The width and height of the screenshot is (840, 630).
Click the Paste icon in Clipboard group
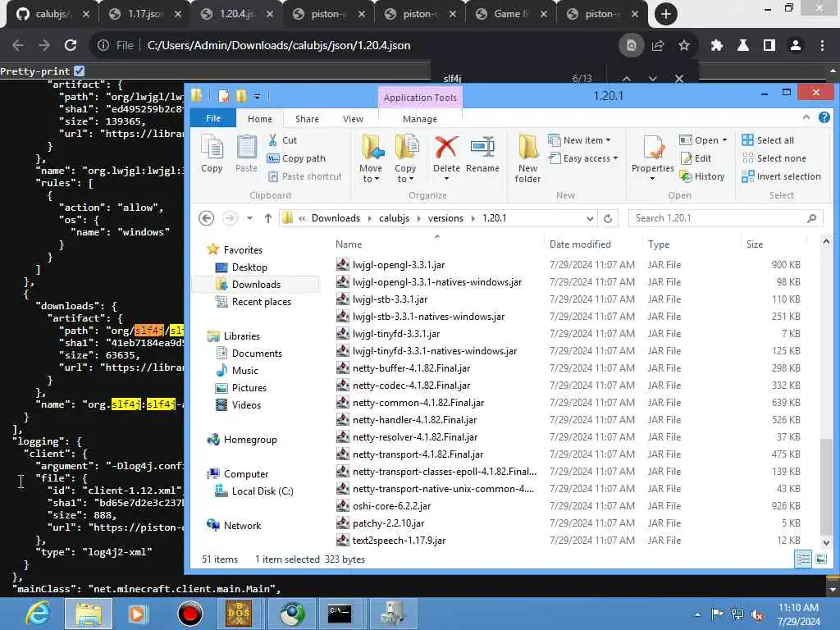point(246,153)
